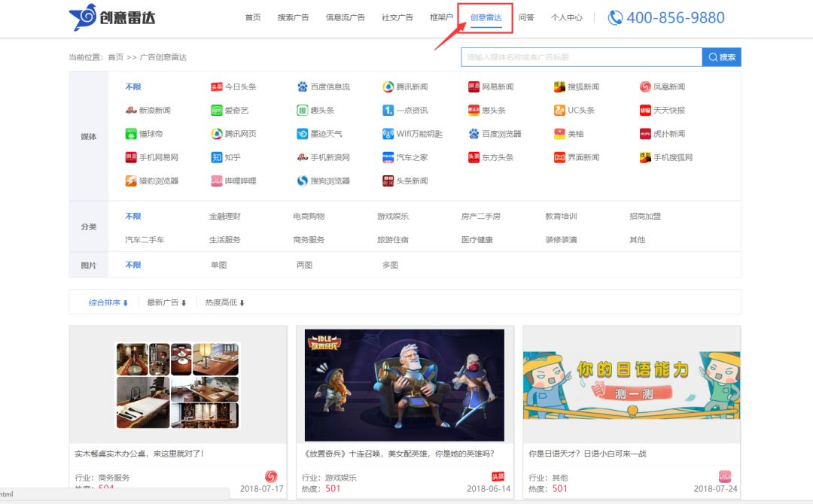Select the 汽车之家 media icon
Viewport: 813px width, 504px height.
point(388,157)
